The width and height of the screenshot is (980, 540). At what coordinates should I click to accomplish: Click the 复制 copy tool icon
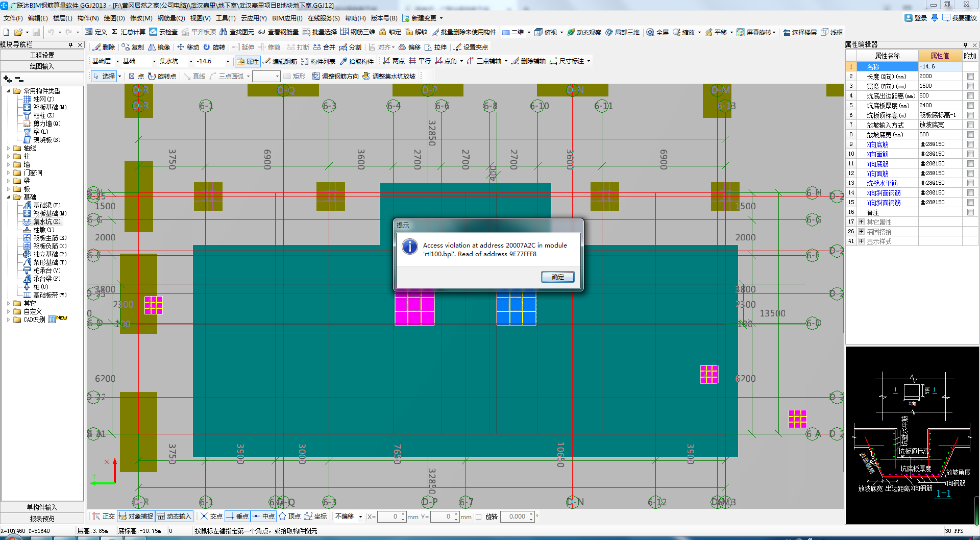pyautogui.click(x=126, y=47)
